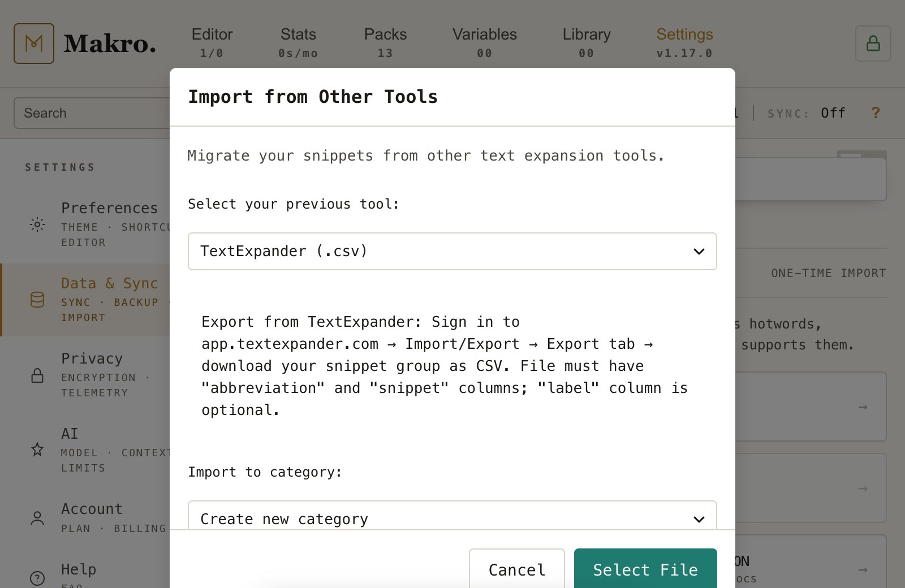
Task: Click the AI star icon
Action: [x=37, y=450]
